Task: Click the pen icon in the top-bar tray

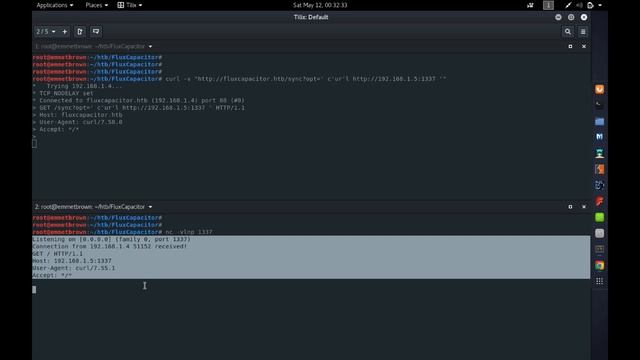Action: (x=568, y=5)
